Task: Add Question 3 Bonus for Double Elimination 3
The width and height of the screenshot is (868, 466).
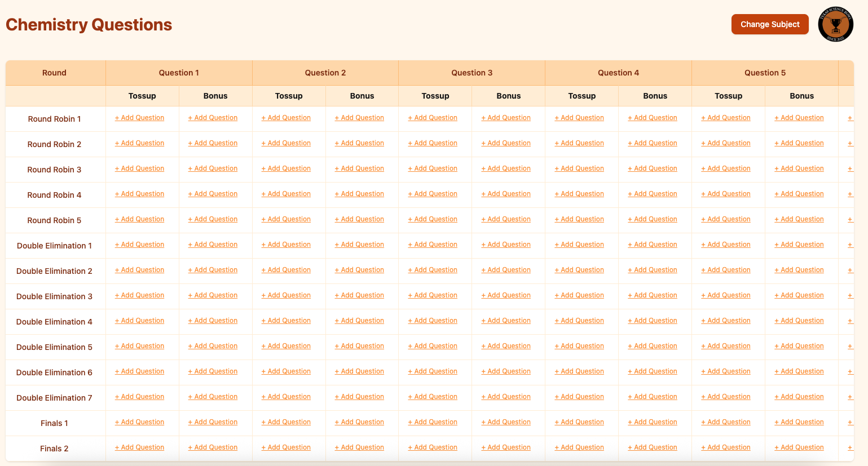Action: [x=506, y=295]
